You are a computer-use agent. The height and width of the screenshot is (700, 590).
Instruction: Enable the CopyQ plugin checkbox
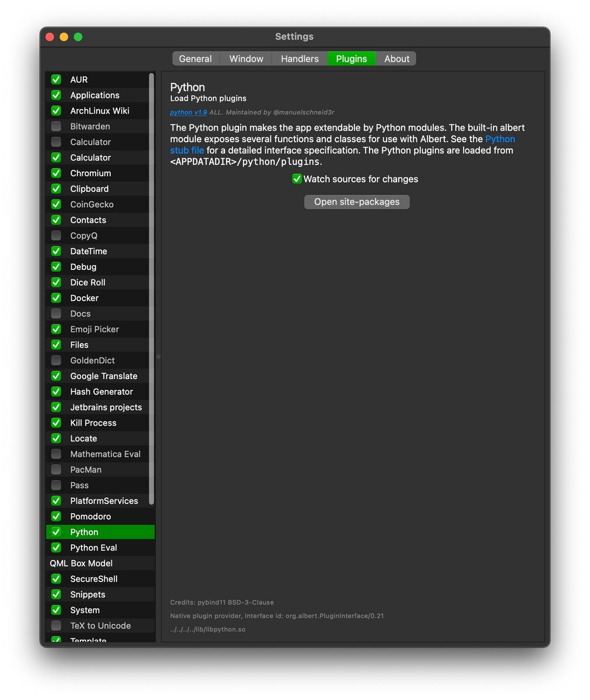[x=57, y=236]
